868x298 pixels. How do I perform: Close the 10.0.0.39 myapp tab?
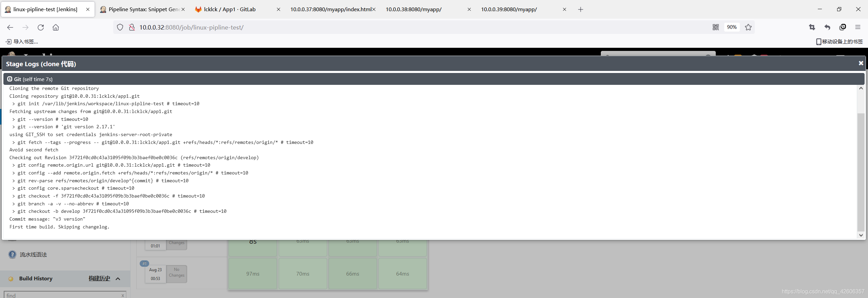[565, 10]
